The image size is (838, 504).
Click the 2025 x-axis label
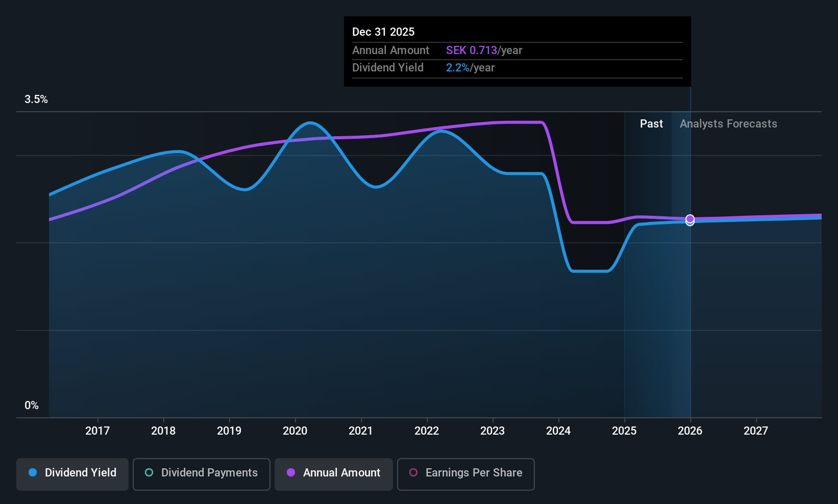(x=624, y=431)
